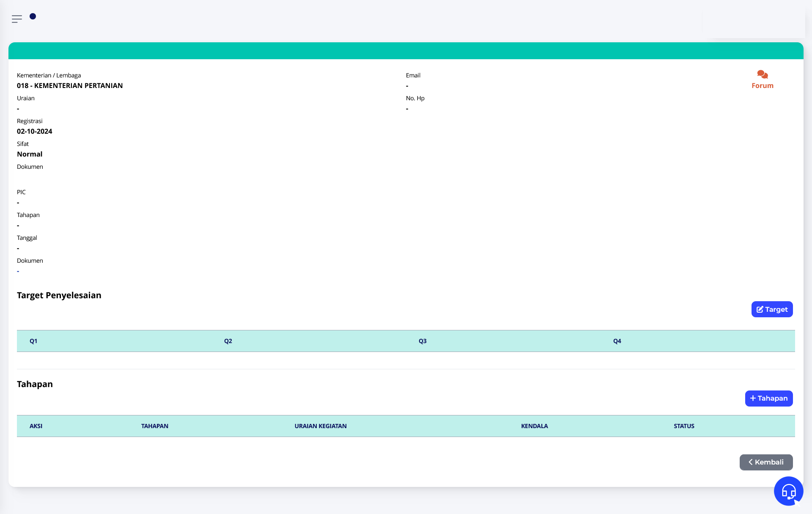
Task: Click the blue Dokumen dash link
Action: click(x=18, y=271)
